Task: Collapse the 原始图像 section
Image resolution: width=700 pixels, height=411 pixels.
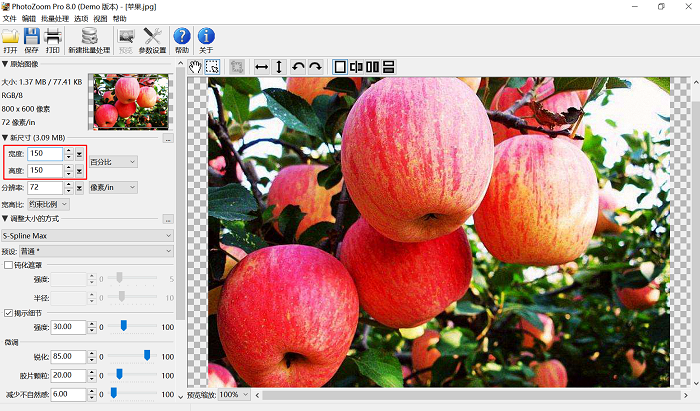Action: click(x=4, y=64)
